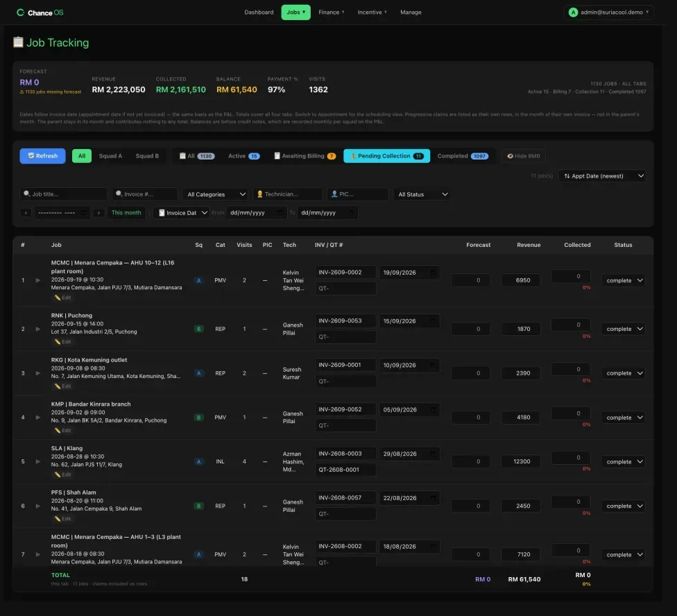Open date picker icon for 15/09/2026

pos(433,320)
